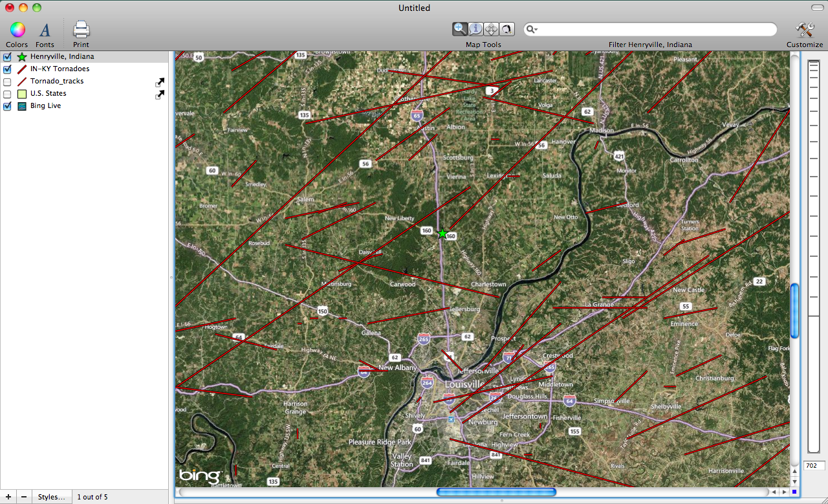Open Customize toolbar options
The height and width of the screenshot is (504, 828).
(805, 34)
